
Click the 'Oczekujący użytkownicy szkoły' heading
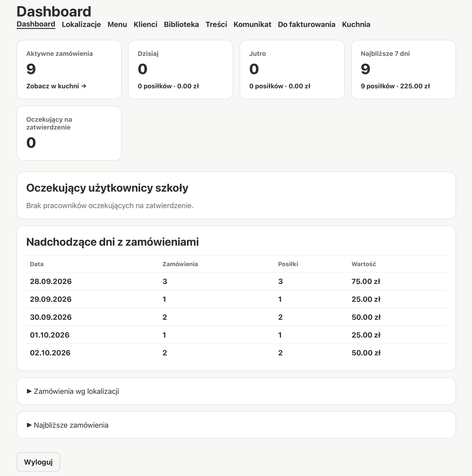pos(107,188)
